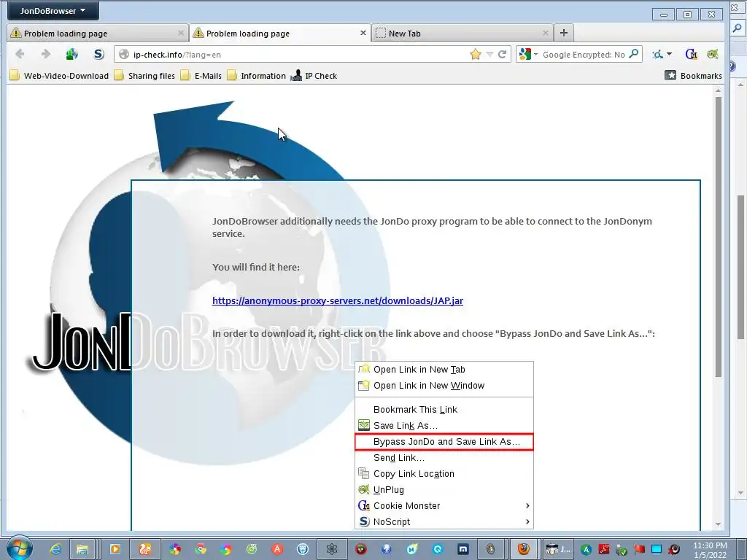Choose UnPlug in the context menu
747x560 pixels.
tap(444, 489)
